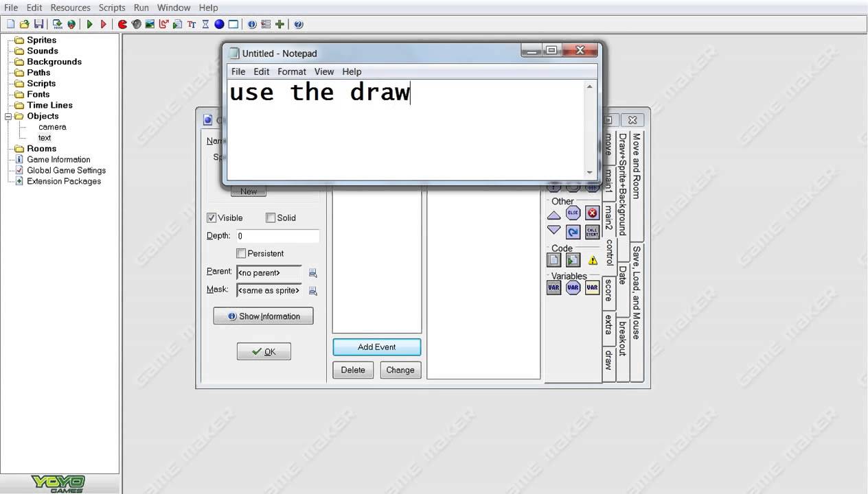Toggle the Visible checkbox
The width and height of the screenshot is (868, 494).
coord(212,217)
